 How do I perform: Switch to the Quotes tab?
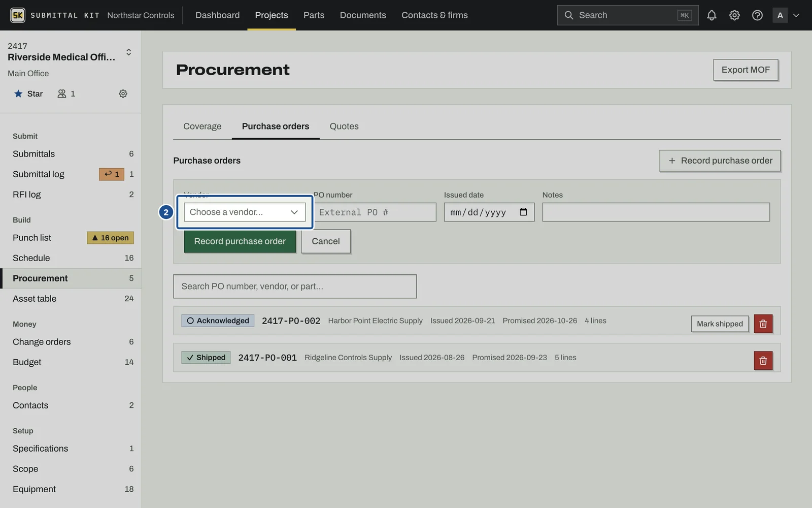coord(344,126)
